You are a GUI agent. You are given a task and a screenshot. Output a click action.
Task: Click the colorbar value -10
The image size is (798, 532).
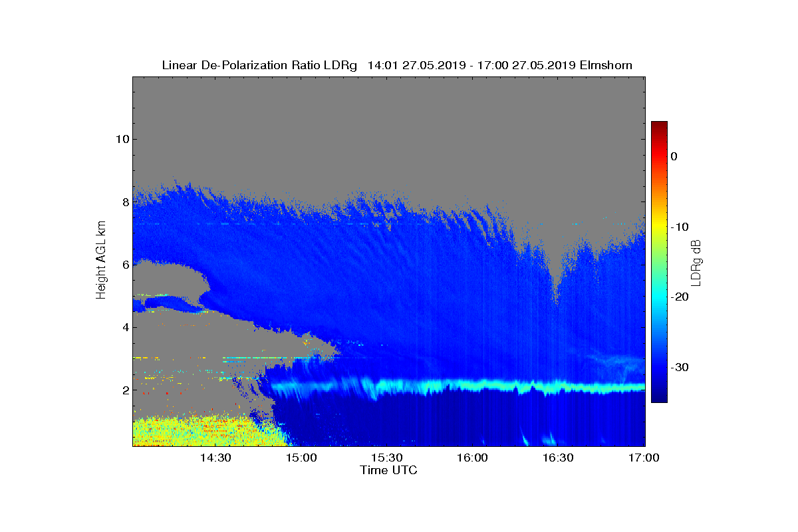pos(679,227)
